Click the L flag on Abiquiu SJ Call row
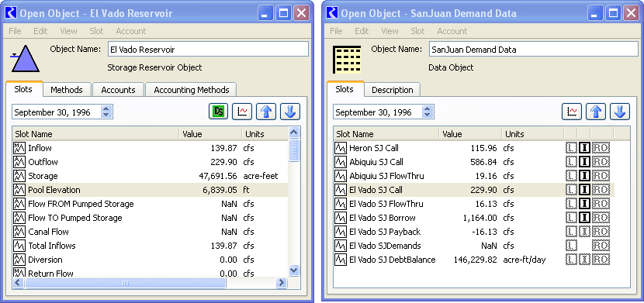644x303 pixels. click(572, 162)
